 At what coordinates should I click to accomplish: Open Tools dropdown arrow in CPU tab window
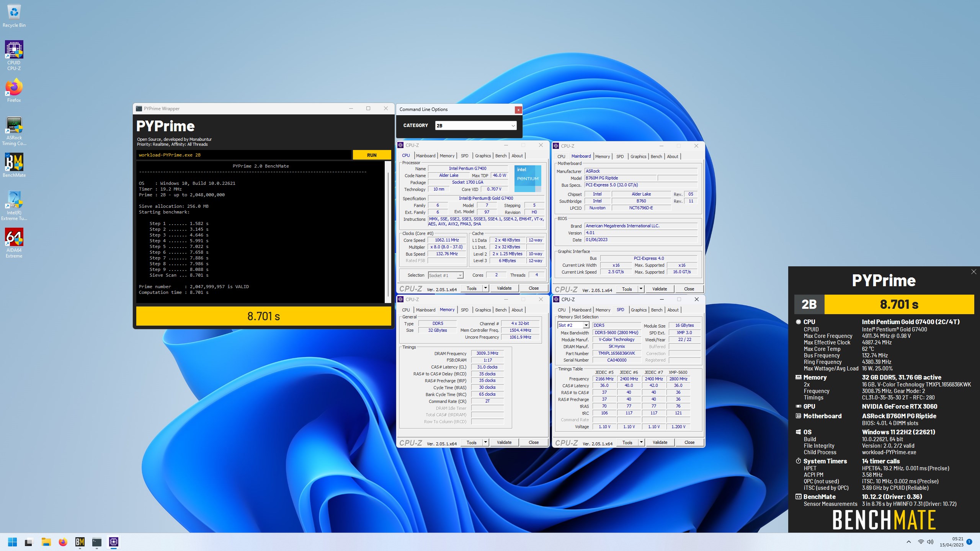pos(485,289)
